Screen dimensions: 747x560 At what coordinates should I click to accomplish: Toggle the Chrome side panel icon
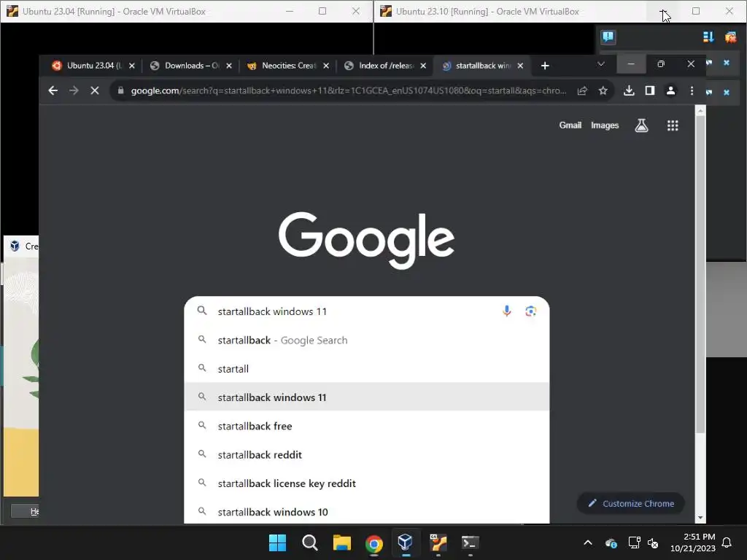[x=650, y=90]
